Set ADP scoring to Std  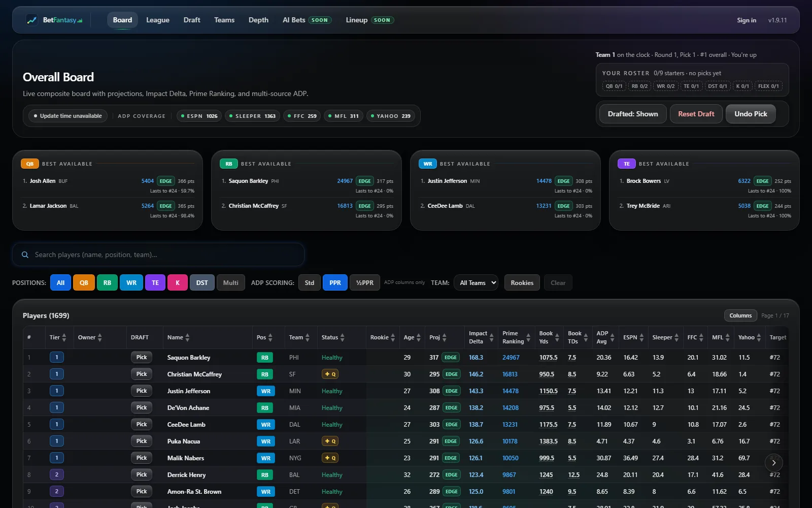(x=310, y=283)
